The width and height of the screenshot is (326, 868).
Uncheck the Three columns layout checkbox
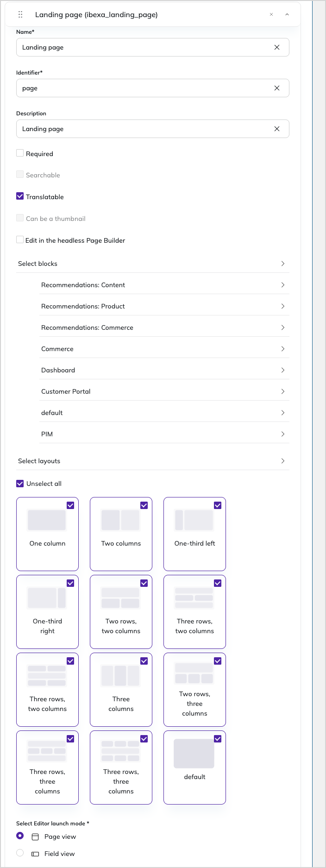pyautogui.click(x=144, y=661)
